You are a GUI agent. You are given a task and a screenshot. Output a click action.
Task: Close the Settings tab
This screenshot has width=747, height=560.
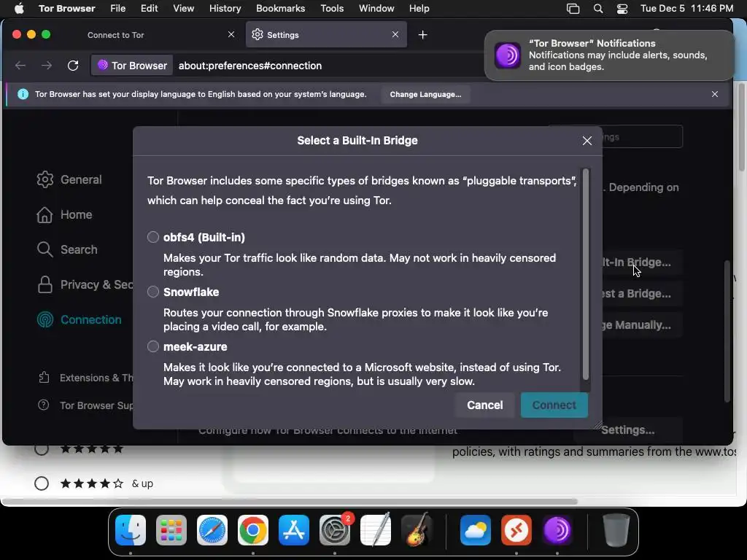point(395,34)
